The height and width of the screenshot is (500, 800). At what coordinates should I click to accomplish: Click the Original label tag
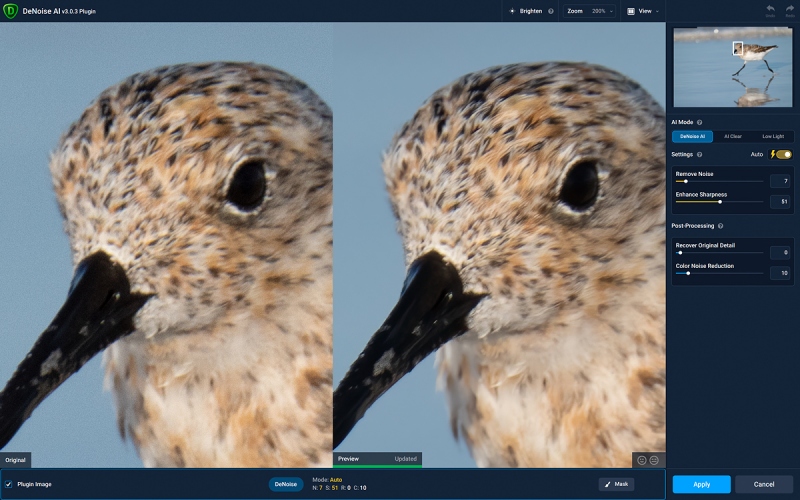15,460
